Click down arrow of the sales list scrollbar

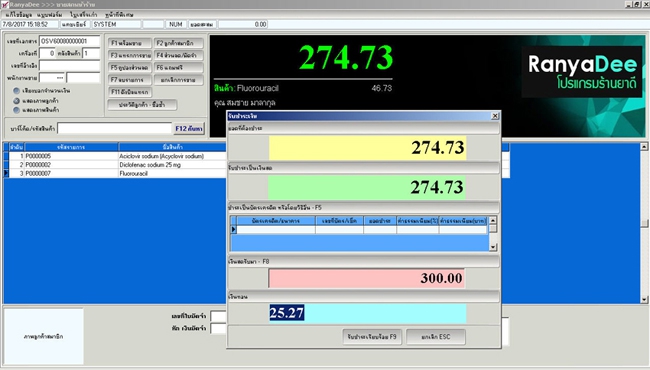pyautogui.click(x=644, y=299)
